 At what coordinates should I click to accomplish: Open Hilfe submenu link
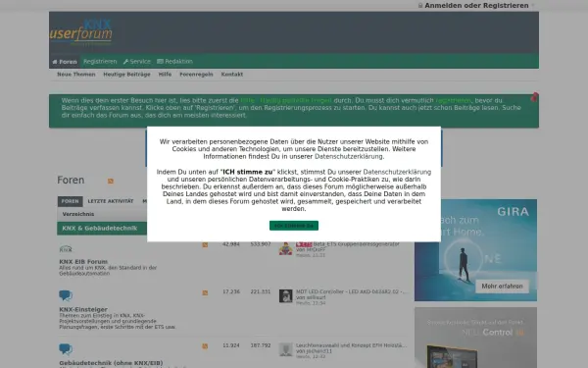point(165,75)
